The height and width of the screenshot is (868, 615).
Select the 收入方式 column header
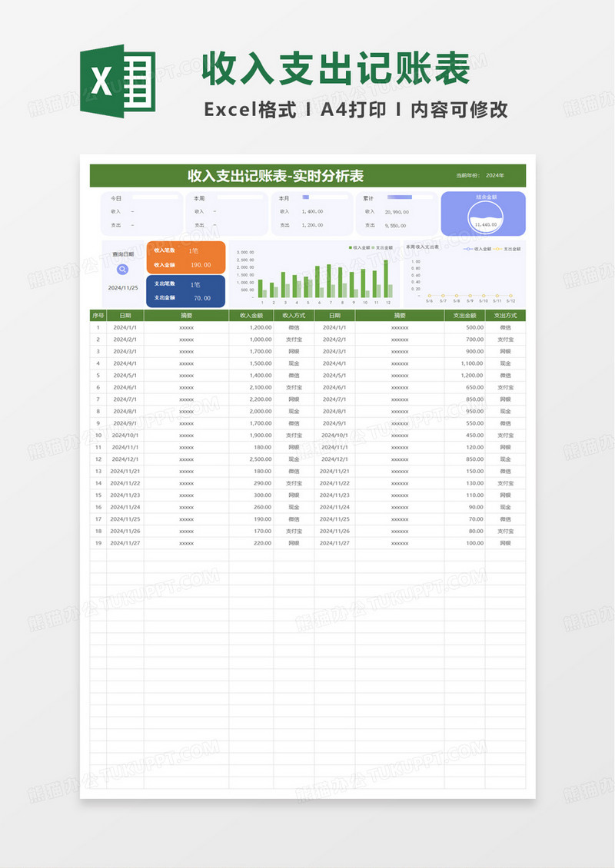click(294, 316)
